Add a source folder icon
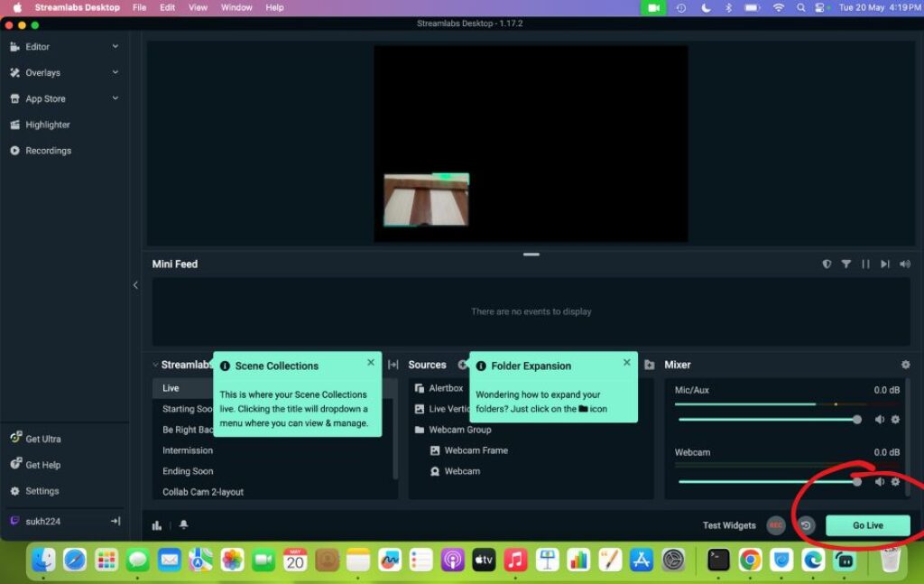 (x=650, y=365)
